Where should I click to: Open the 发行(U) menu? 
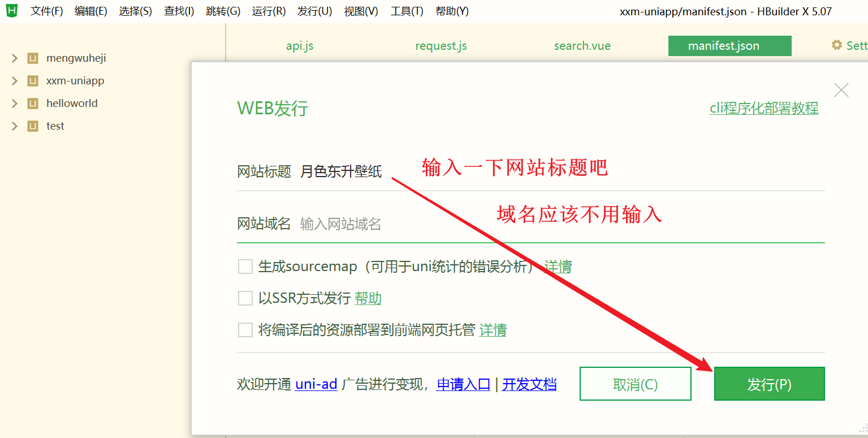pyautogui.click(x=315, y=11)
